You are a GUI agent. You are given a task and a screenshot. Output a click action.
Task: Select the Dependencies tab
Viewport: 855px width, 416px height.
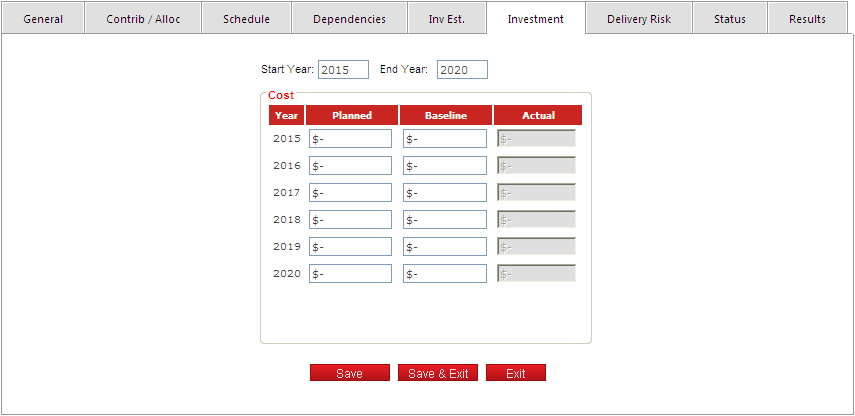(349, 19)
